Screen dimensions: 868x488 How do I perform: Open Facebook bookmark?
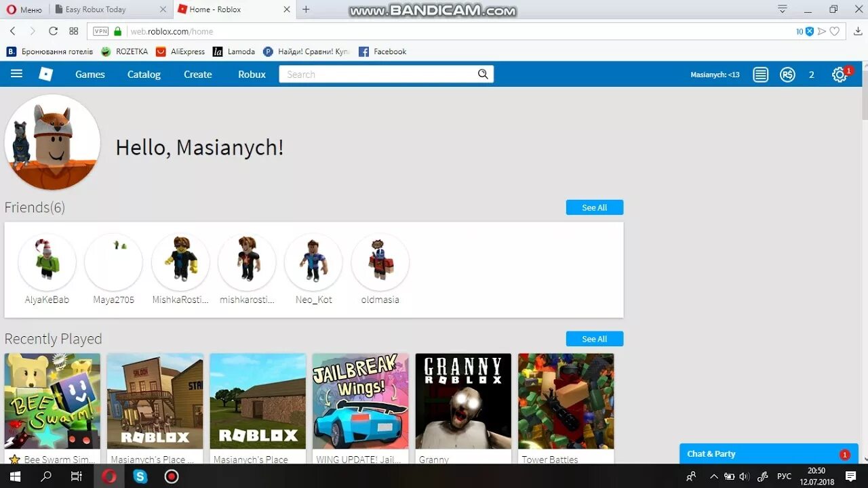pos(382,52)
